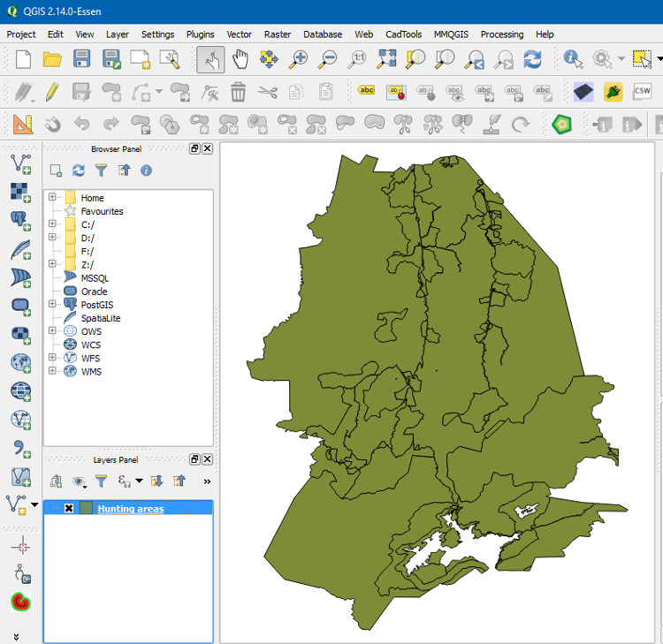The height and width of the screenshot is (644, 663).
Task: Open the CadTools menu
Action: (x=403, y=34)
